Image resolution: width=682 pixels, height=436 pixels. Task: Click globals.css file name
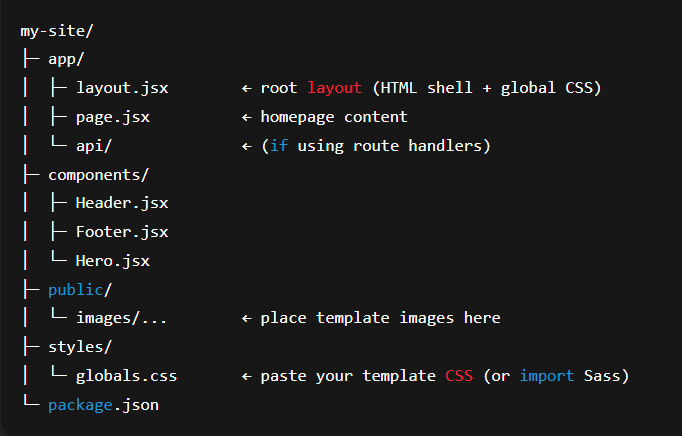[x=126, y=376]
